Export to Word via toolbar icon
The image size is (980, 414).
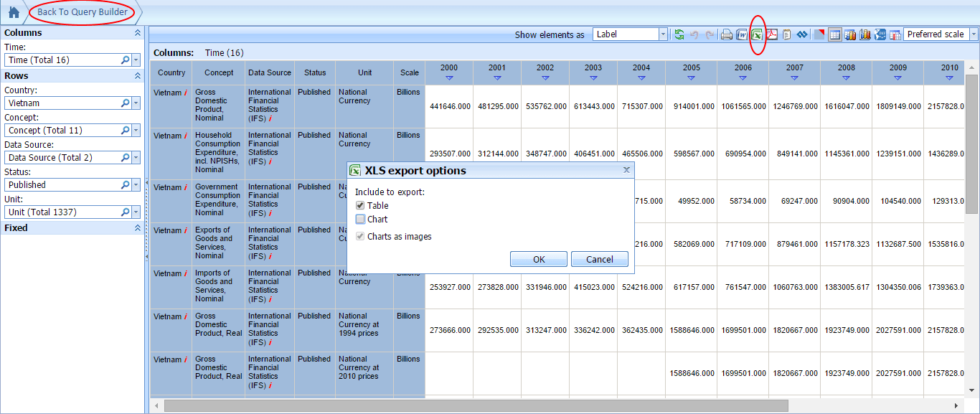tap(742, 34)
